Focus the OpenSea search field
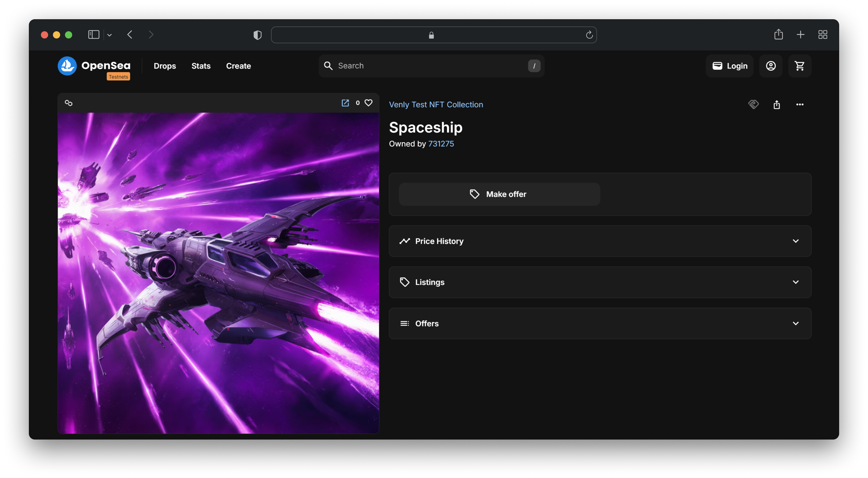The image size is (868, 478). 431,66
